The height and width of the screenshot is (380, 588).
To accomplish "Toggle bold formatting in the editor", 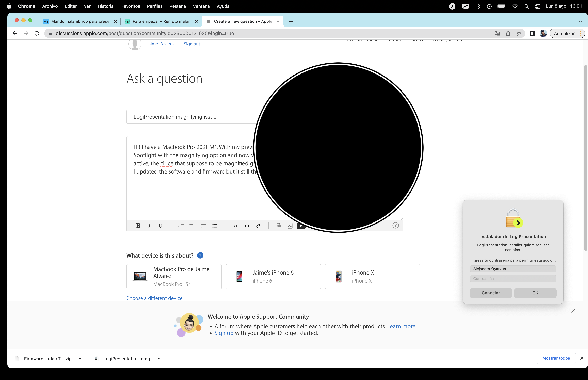I will 138,226.
